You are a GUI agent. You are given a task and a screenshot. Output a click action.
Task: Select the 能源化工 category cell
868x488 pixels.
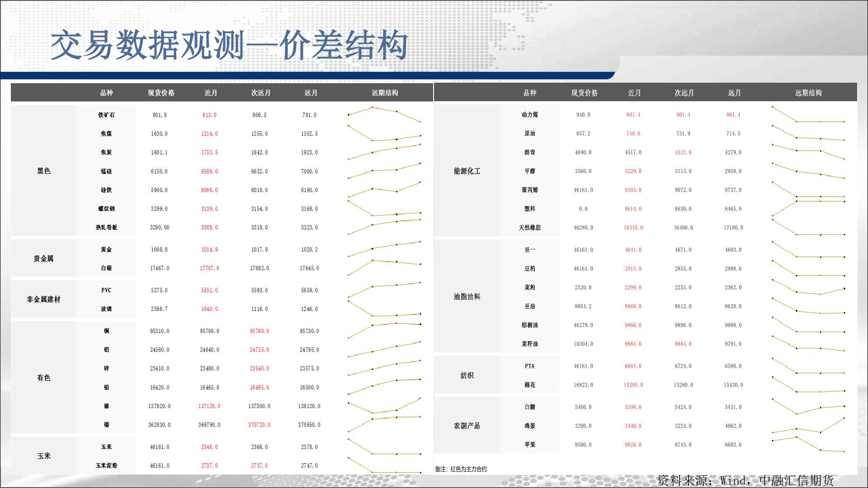pos(467,171)
